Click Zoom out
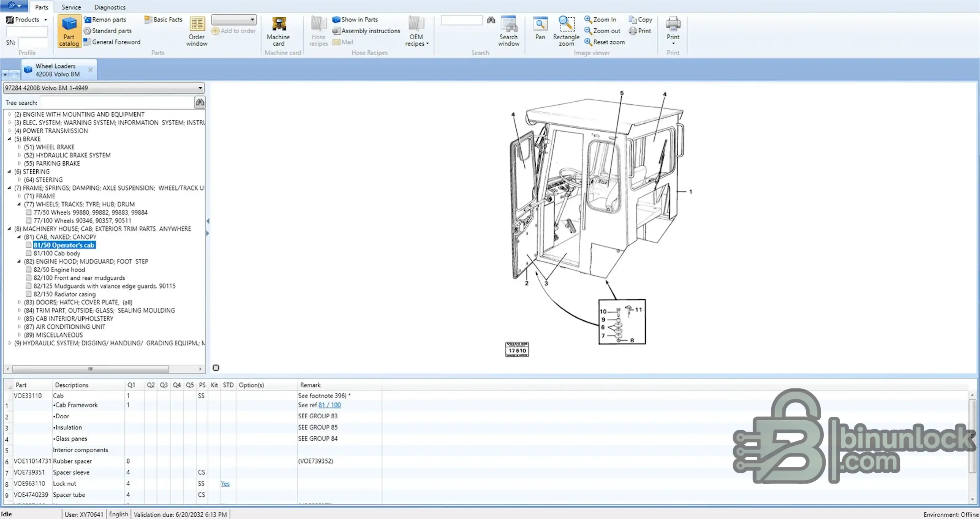Screen dimensions: 980x519 coord(602,31)
